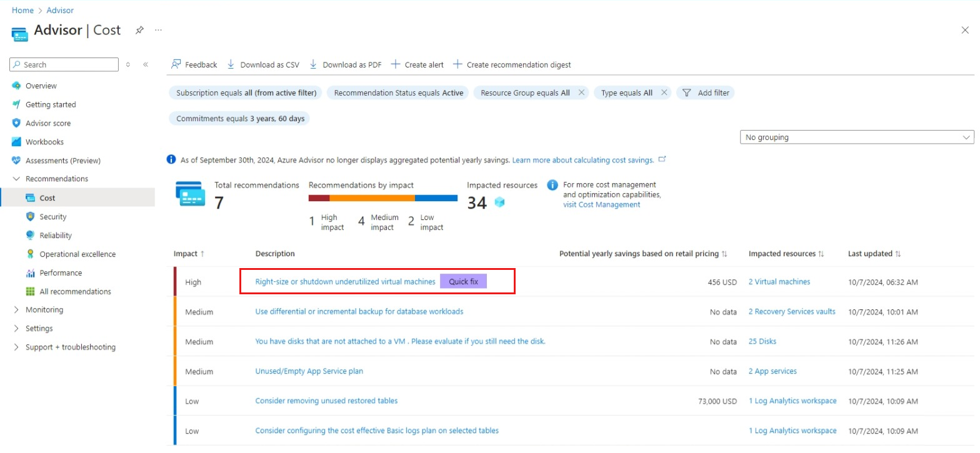
Task: Click the plus icon for Create alert
Action: (x=395, y=64)
